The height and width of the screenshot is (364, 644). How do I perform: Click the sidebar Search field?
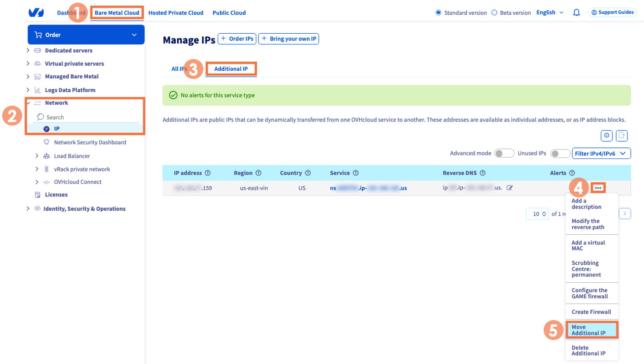[x=86, y=117]
